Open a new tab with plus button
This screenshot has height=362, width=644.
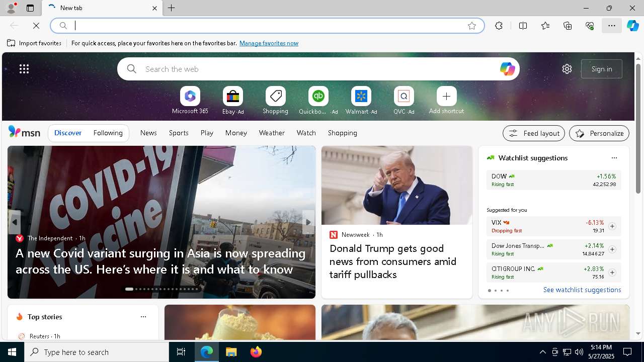172,8
